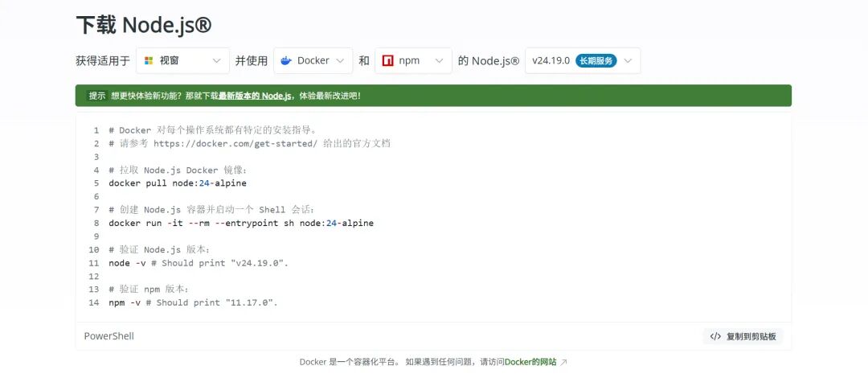Click the 并使用 label text
The image size is (868, 374).
[252, 61]
